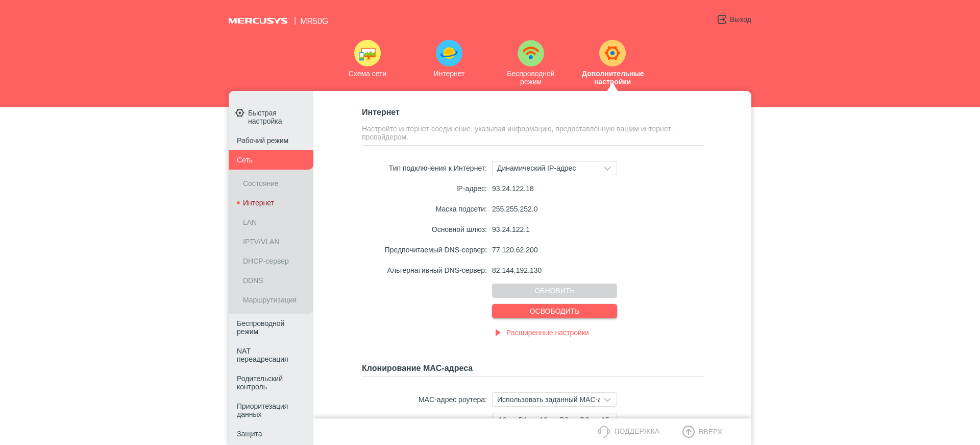
Task: Open Быстрая настройка gear icon in sidebar
Action: (x=240, y=113)
